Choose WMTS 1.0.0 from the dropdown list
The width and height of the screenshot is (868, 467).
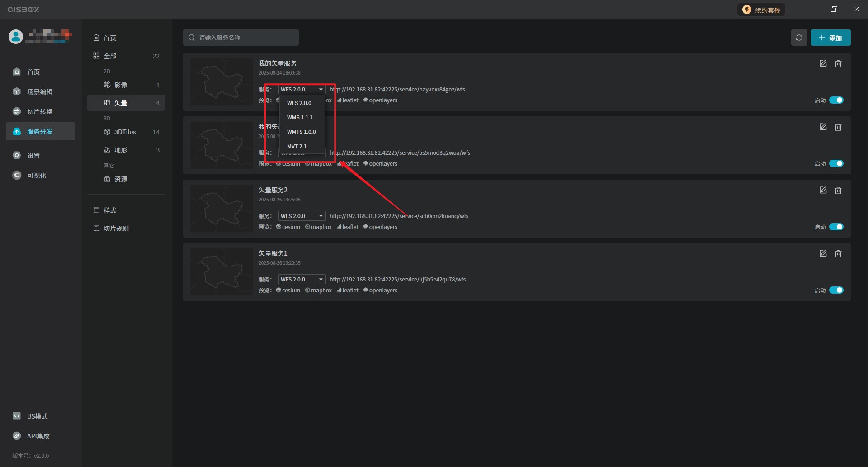click(301, 132)
